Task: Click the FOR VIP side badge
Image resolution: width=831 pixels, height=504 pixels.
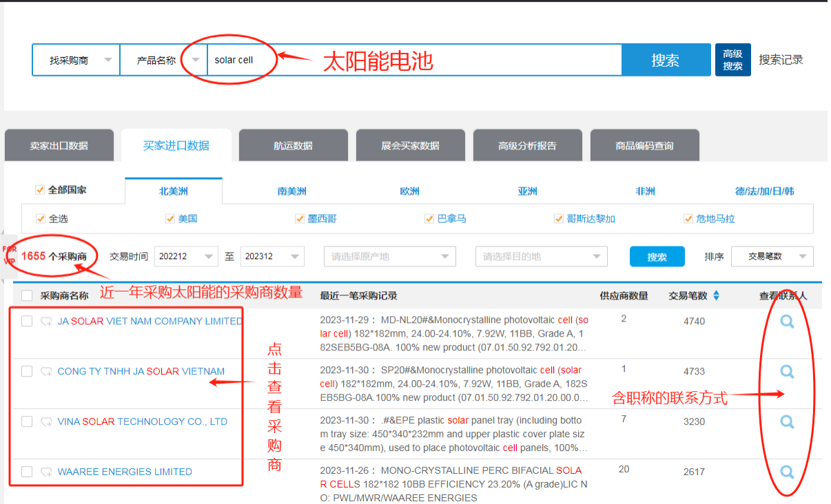Action: [x=10, y=255]
